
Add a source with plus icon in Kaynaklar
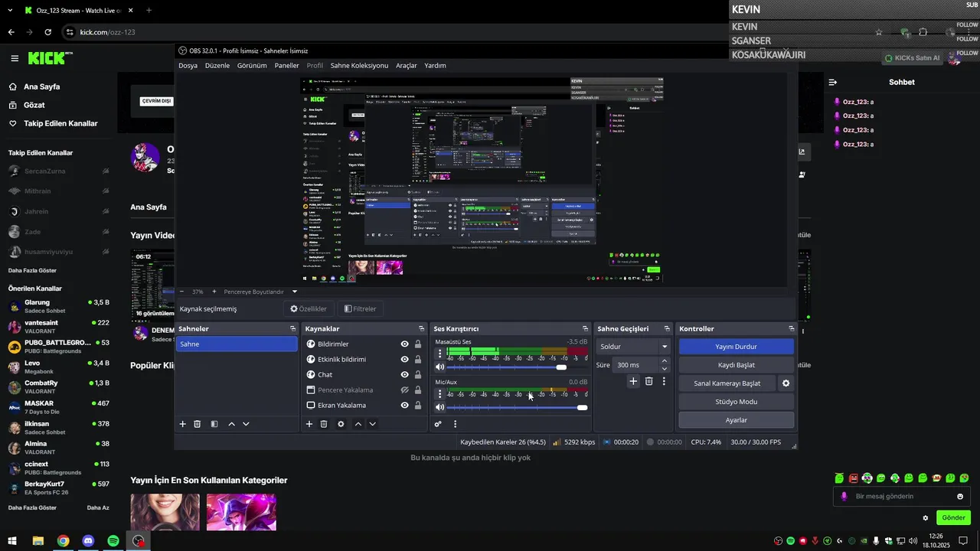[x=309, y=424]
